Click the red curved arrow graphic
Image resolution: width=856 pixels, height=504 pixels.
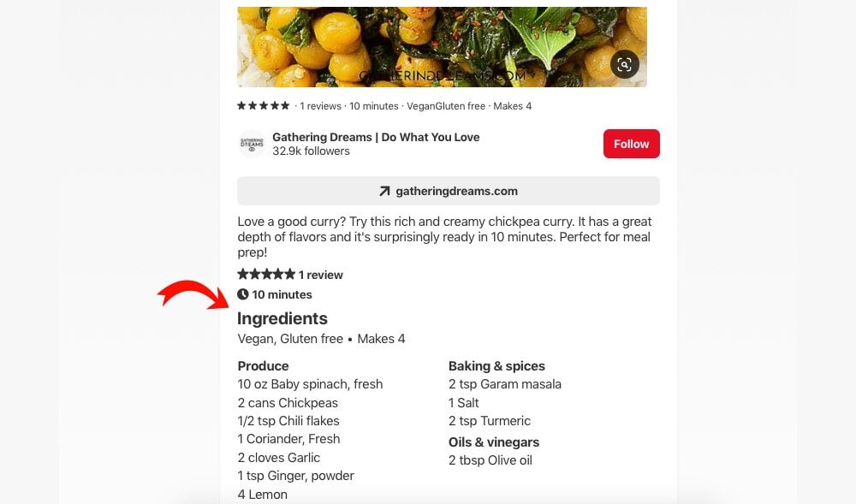193,295
